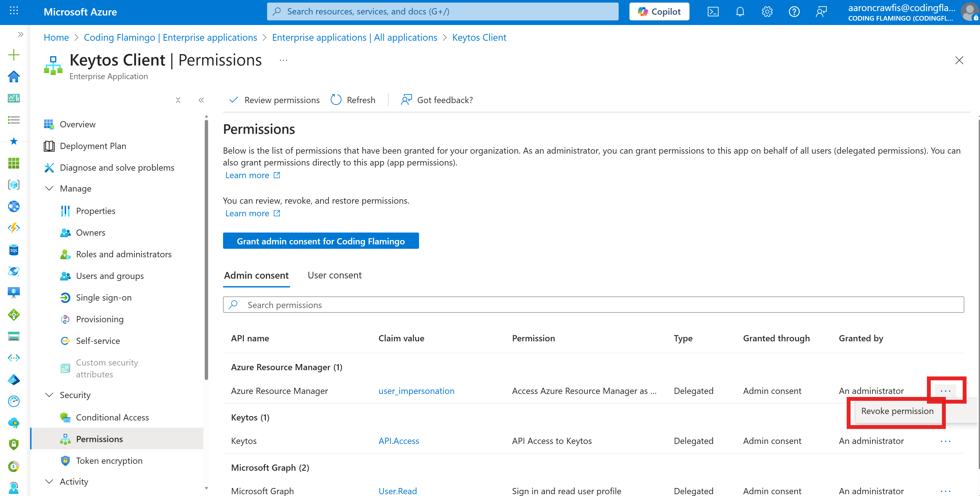The height and width of the screenshot is (496, 980).
Task: Click the Search permissions field
Action: coord(457,304)
